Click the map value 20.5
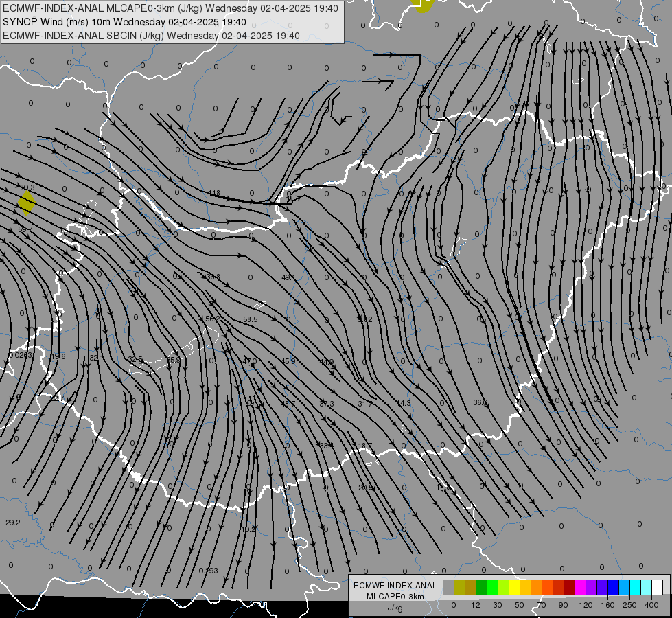 pos(366,488)
